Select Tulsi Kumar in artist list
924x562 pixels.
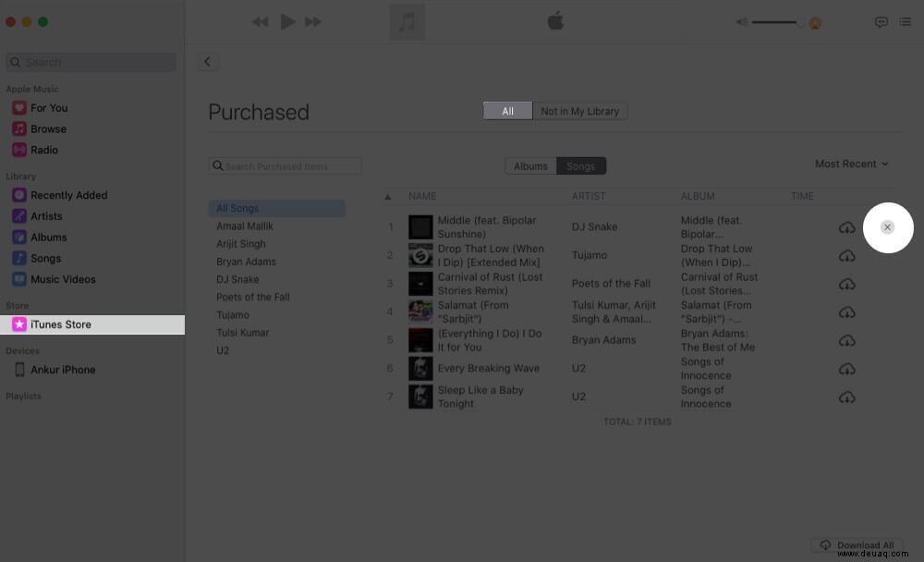click(242, 332)
